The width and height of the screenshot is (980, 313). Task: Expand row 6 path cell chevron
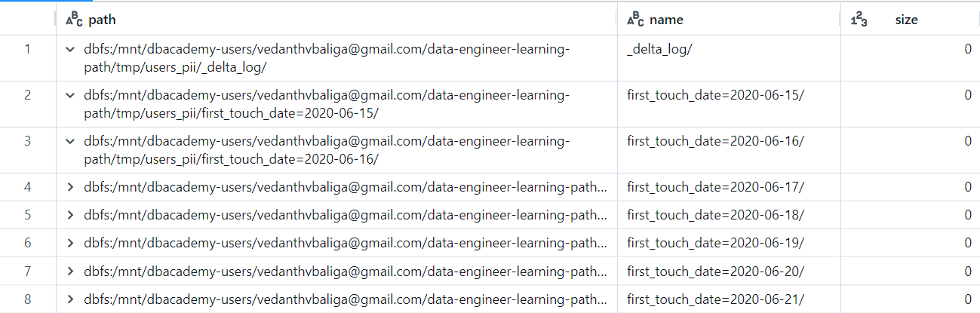tap(70, 243)
